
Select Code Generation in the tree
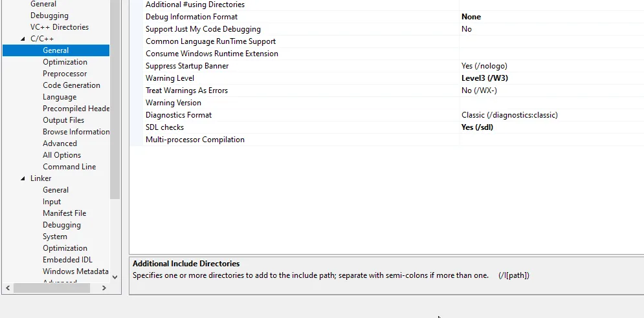[x=71, y=85]
